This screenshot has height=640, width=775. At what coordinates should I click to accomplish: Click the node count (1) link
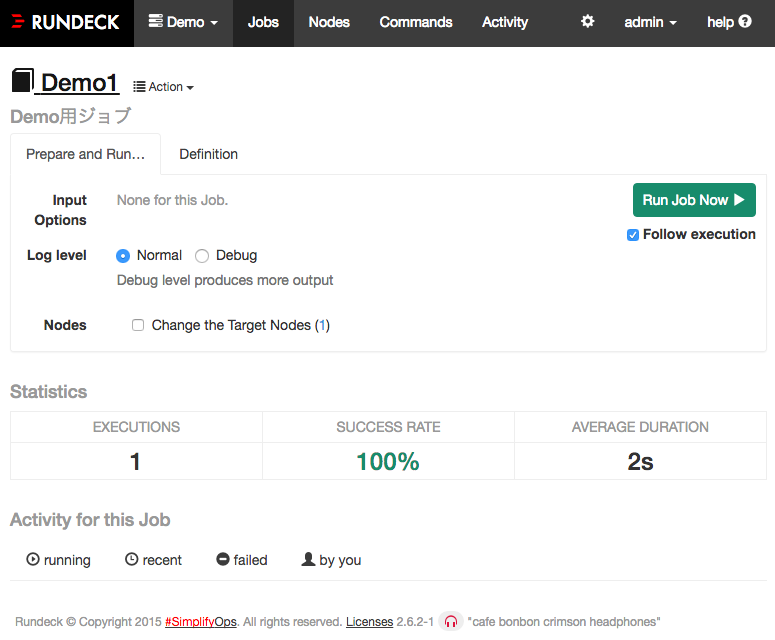(x=322, y=325)
